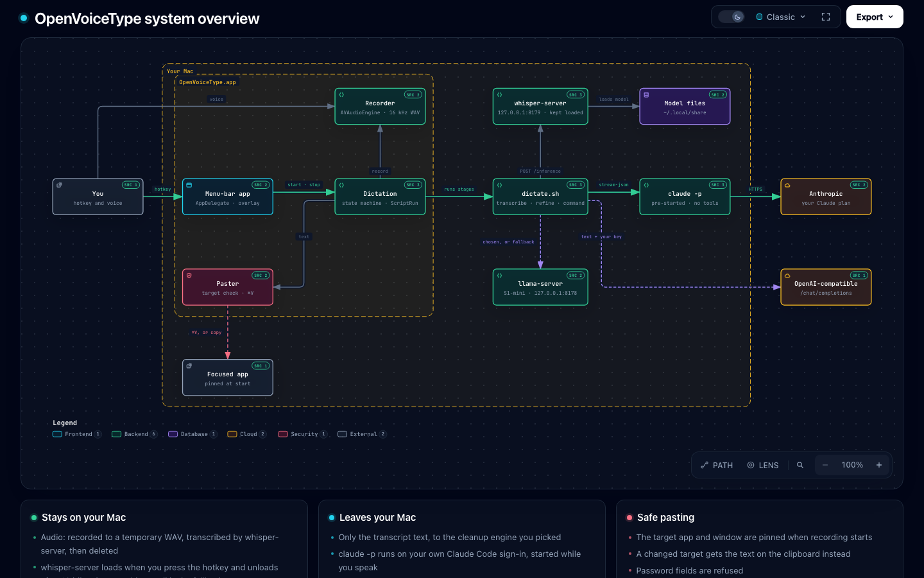Open the Export dropdown button
Image resolution: width=924 pixels, height=578 pixels.
875,17
